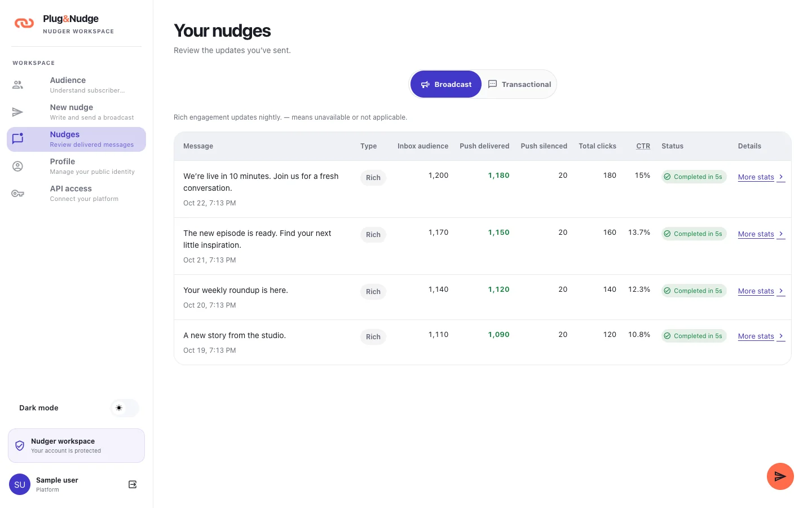
Task: Click the Oct 22, 7:13 PM timestamp
Action: coord(210,203)
